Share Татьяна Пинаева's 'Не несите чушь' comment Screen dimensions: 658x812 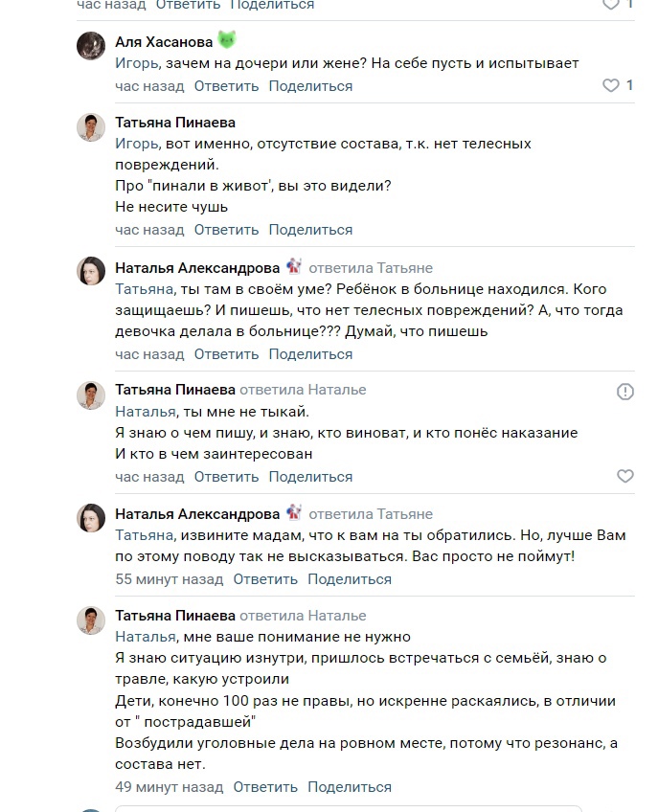pyautogui.click(x=310, y=230)
